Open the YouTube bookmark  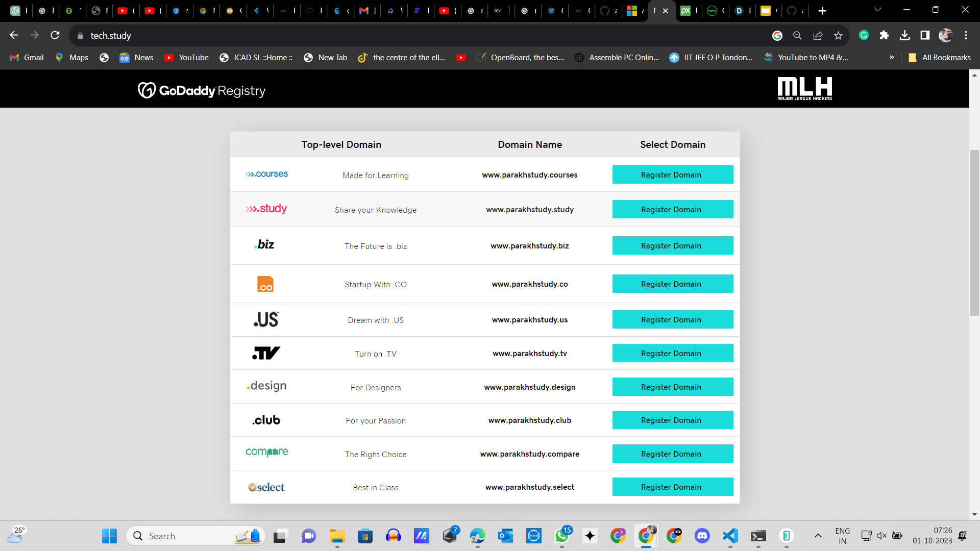[x=187, y=58]
